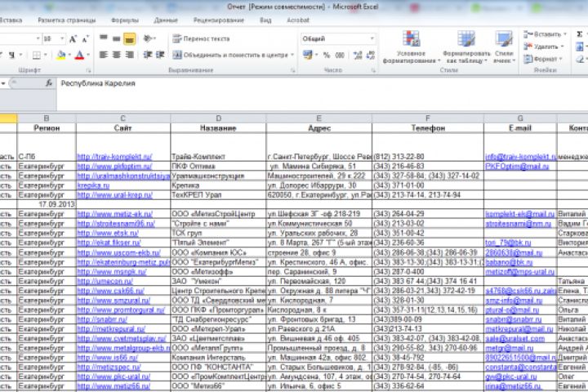Viewport: 588px width, 392px height.
Task: Open the http://snabr.ru/ link
Action: point(102,319)
